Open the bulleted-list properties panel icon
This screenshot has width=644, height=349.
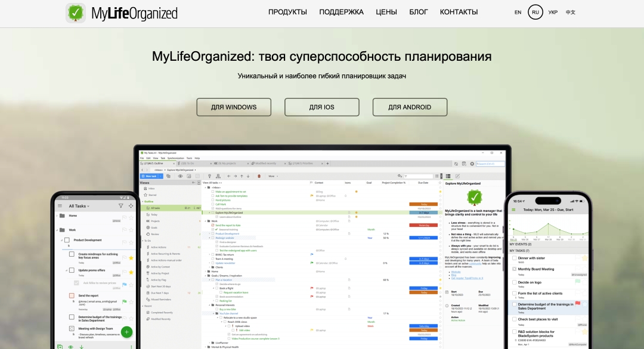coord(448,176)
